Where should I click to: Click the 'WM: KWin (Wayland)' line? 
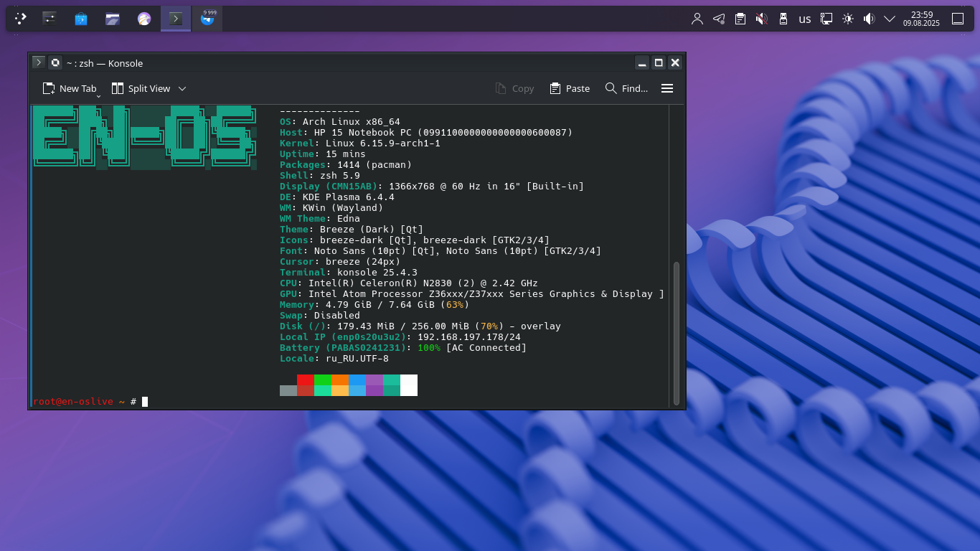331,208
